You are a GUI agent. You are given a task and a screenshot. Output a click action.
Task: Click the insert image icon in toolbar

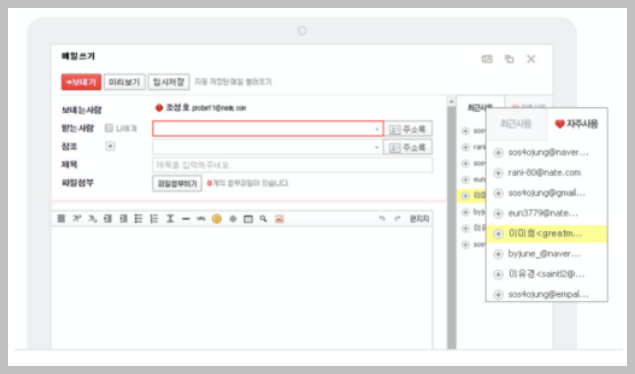(279, 219)
